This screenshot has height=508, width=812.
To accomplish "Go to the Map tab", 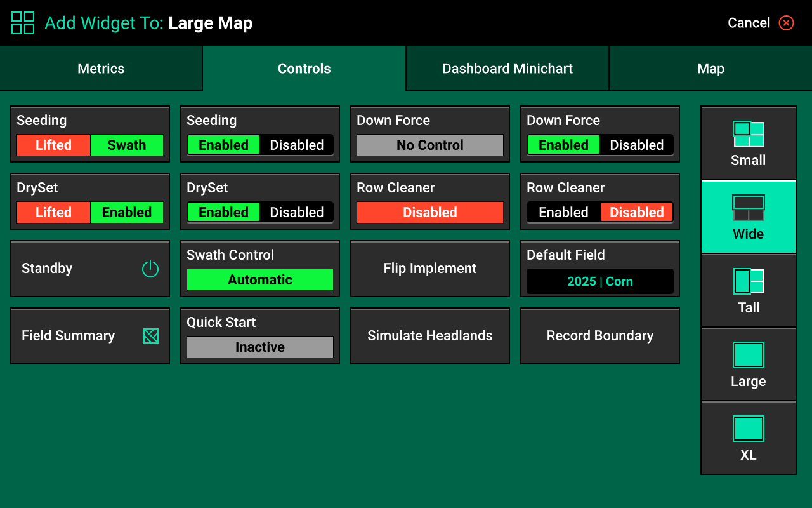I will tap(710, 69).
